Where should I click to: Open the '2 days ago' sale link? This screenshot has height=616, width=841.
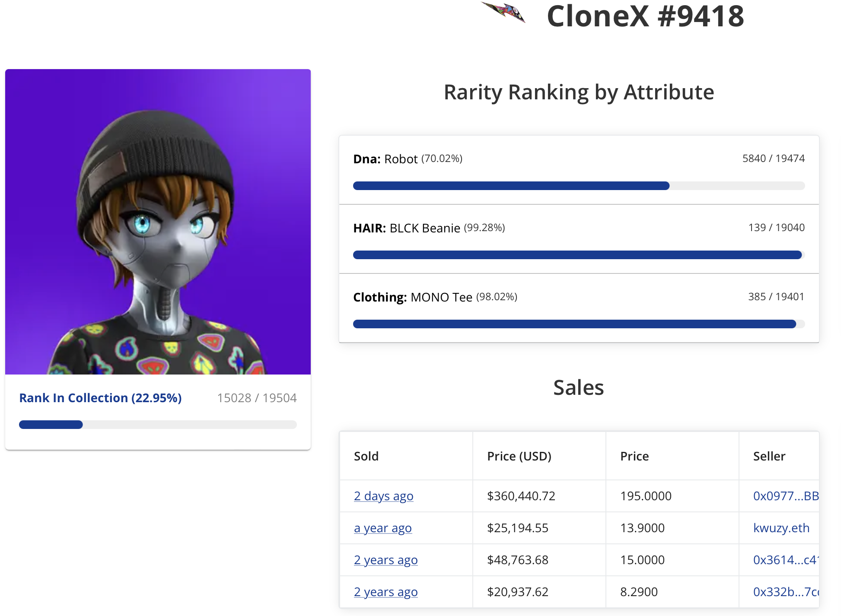[383, 496]
